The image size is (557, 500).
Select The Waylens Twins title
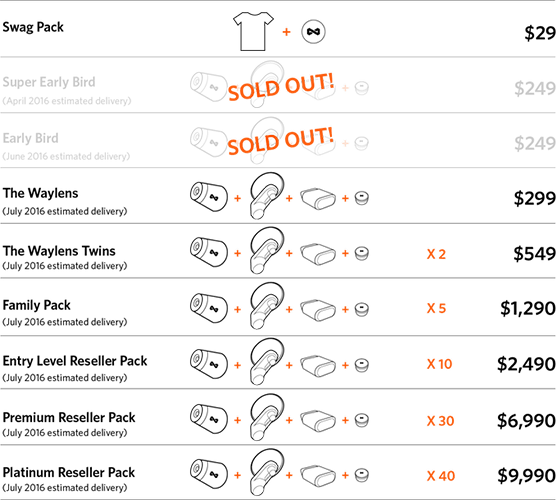[x=59, y=251]
